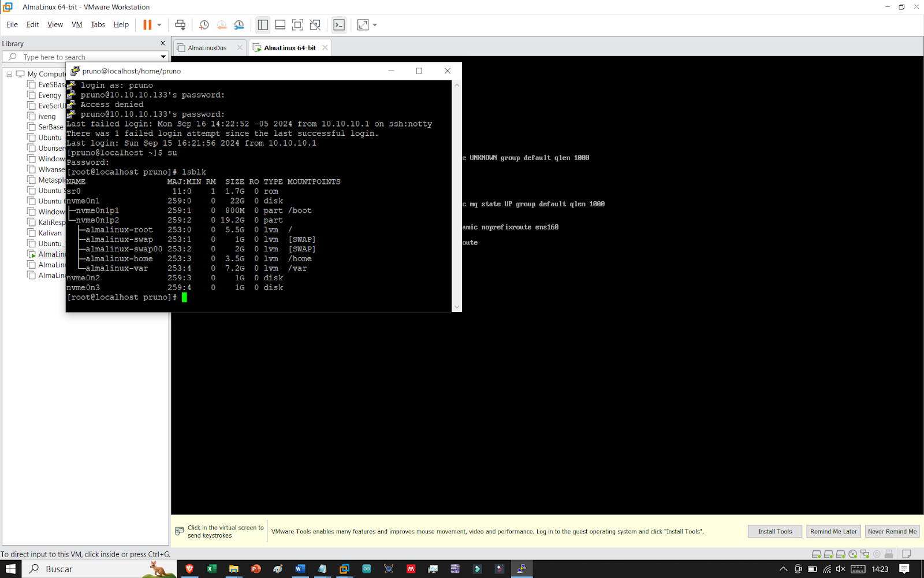Screen dimensions: 924x578
Task: Open File Explorer from the taskbar
Action: [233, 569]
